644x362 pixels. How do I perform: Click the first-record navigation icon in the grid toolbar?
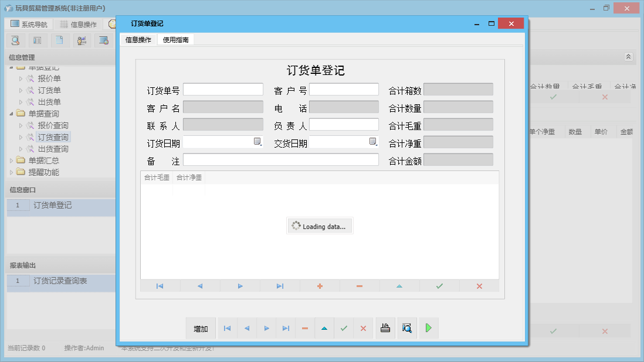[158, 286]
